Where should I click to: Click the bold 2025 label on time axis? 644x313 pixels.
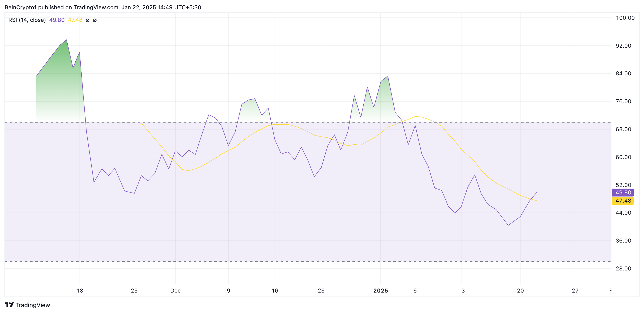click(381, 290)
